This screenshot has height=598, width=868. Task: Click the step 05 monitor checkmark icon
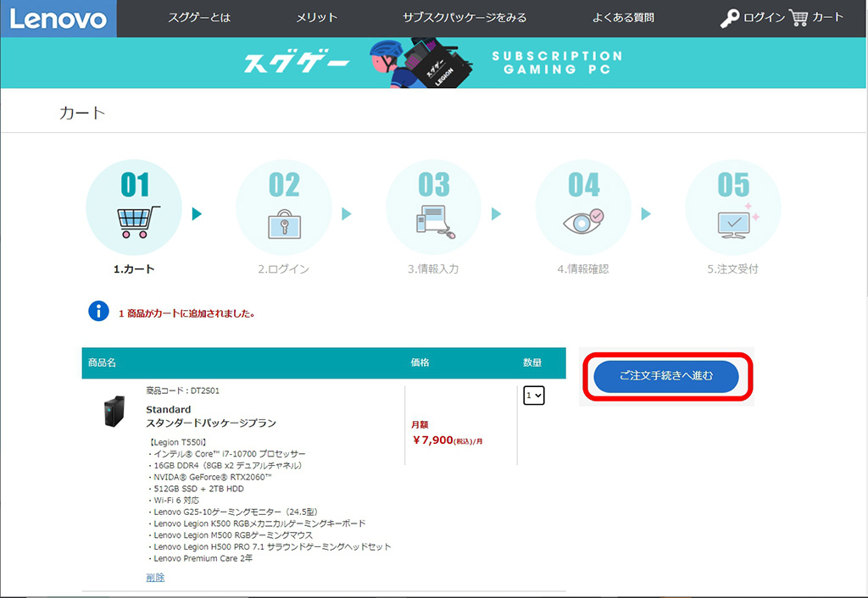pyautogui.click(x=737, y=221)
